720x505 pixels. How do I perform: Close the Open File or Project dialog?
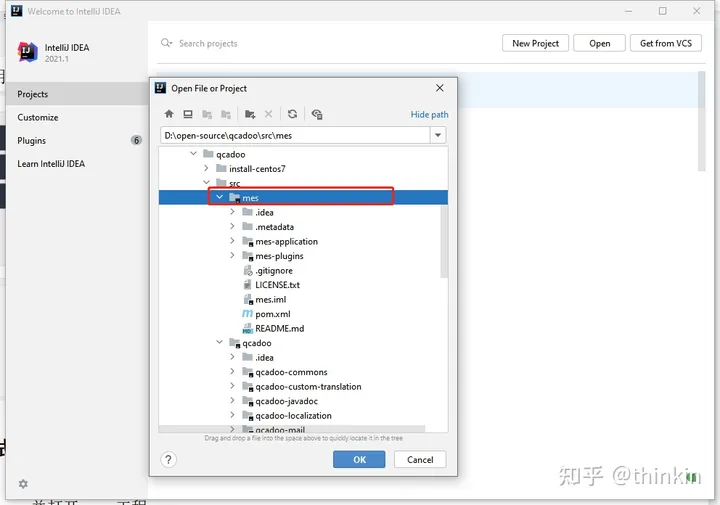[439, 88]
